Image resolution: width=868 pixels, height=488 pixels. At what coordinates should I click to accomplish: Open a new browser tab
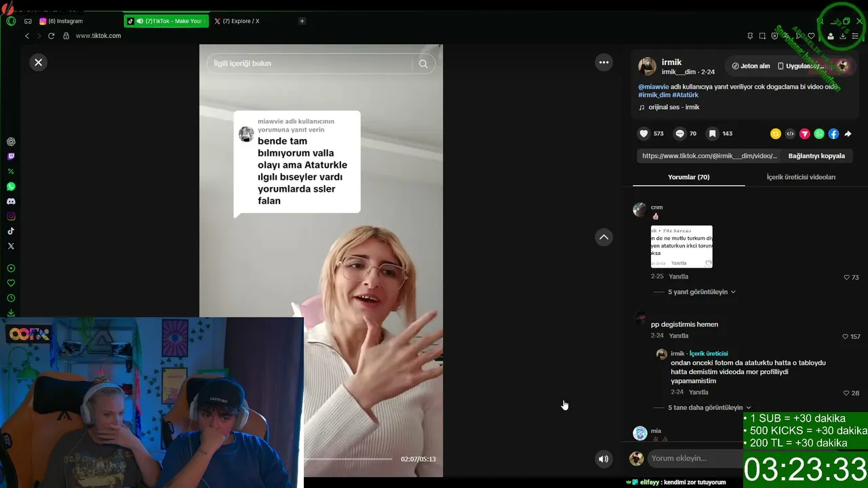click(x=302, y=21)
